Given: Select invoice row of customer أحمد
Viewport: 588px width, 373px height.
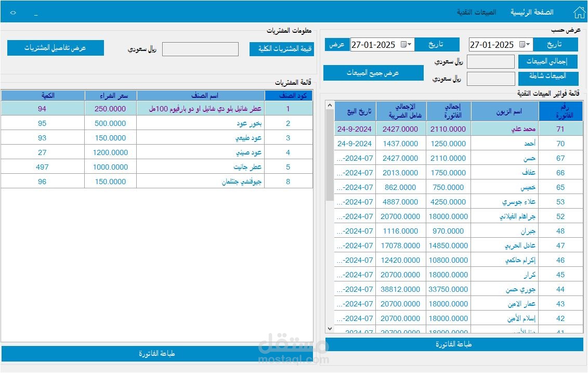Looking at the screenshot, I should [459, 144].
